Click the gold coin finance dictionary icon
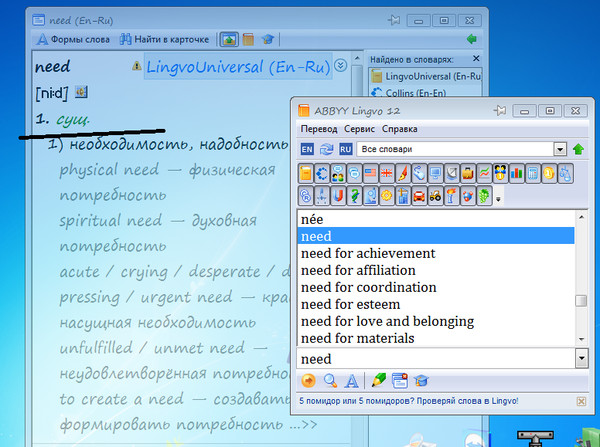Image resolution: width=600 pixels, height=447 pixels. 549,174
